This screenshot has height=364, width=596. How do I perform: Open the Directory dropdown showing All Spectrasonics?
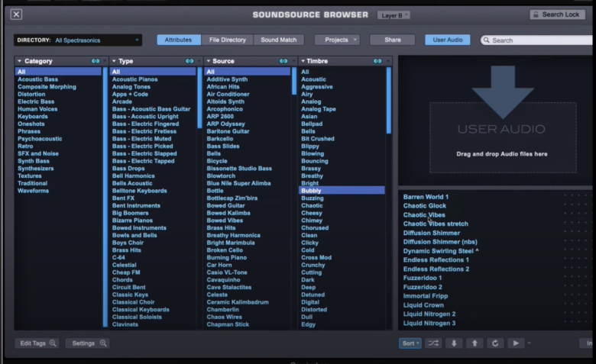pos(78,40)
